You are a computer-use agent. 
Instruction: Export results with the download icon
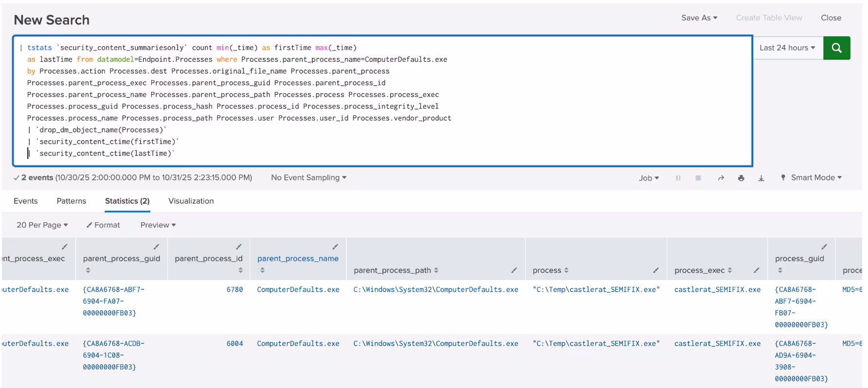click(x=761, y=178)
